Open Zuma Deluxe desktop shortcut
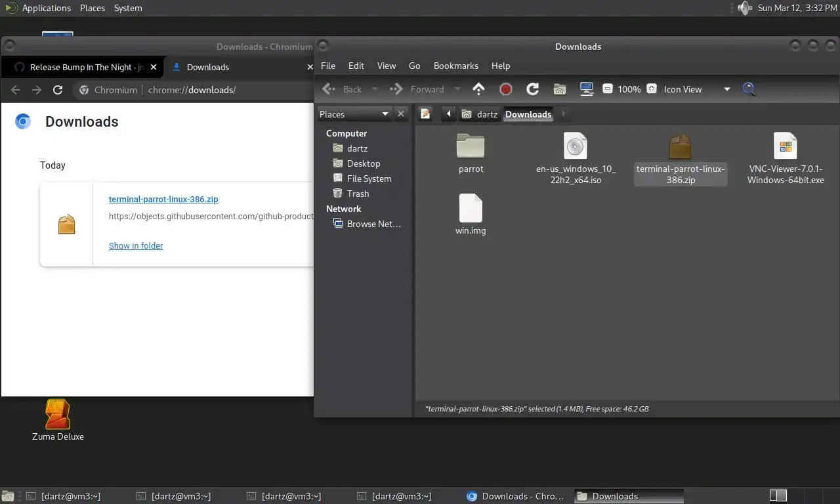 point(58,420)
